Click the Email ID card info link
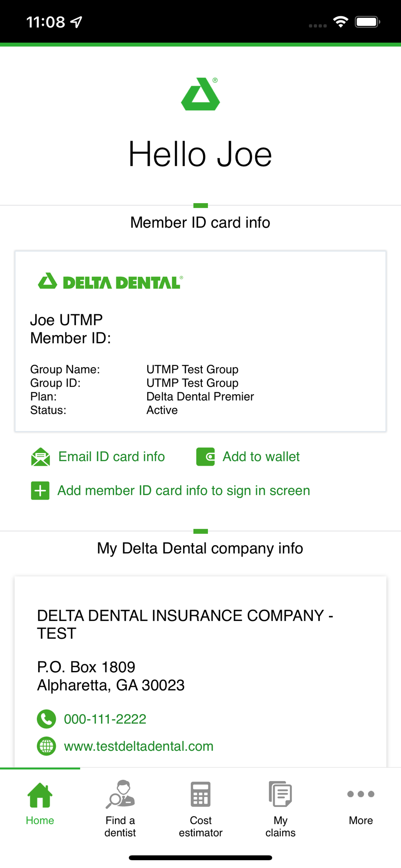401x868 pixels. click(112, 457)
